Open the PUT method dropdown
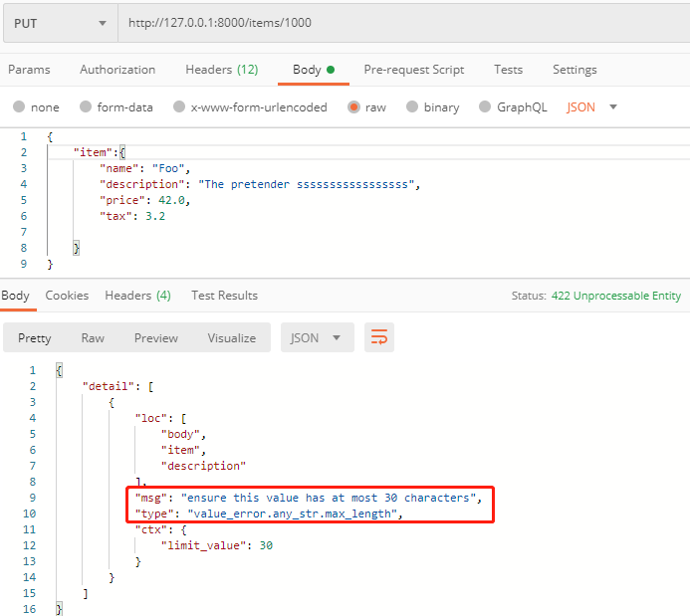 pyautogui.click(x=60, y=23)
